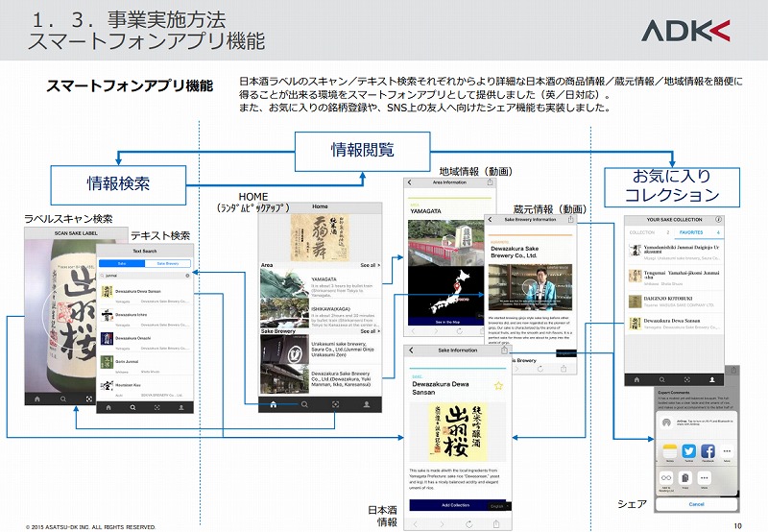Click the star favorite icon on Sake Information
Image resolution: width=768 pixels, height=532 pixels.
498,385
